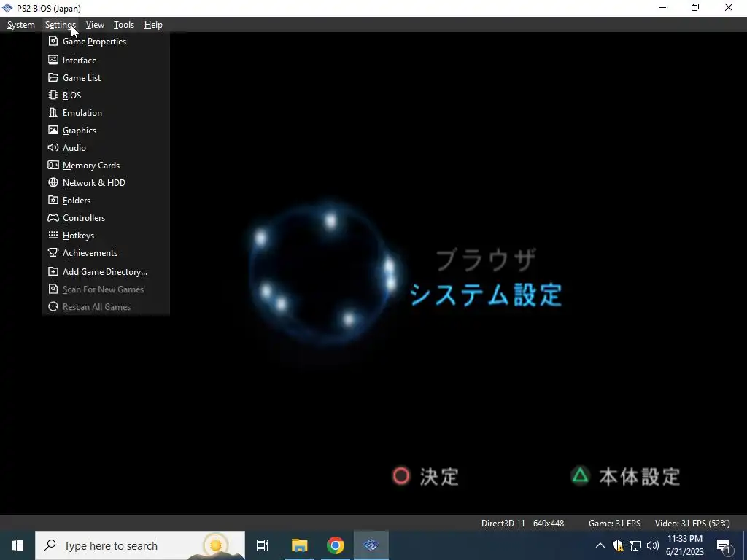Click the greyed ブラウザ option

click(x=486, y=260)
